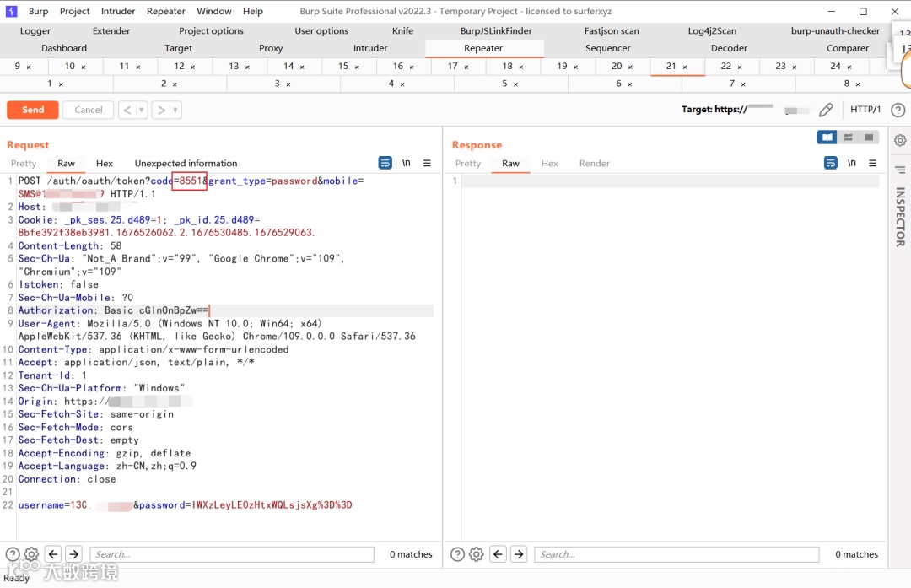Screen dimensions: 911x588
Task: Open request search help icon
Action: [x=12, y=554]
